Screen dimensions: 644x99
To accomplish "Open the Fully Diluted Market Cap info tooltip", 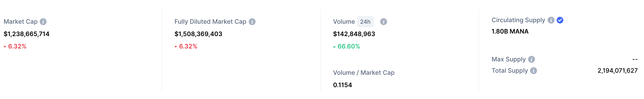I will pos(252,22).
